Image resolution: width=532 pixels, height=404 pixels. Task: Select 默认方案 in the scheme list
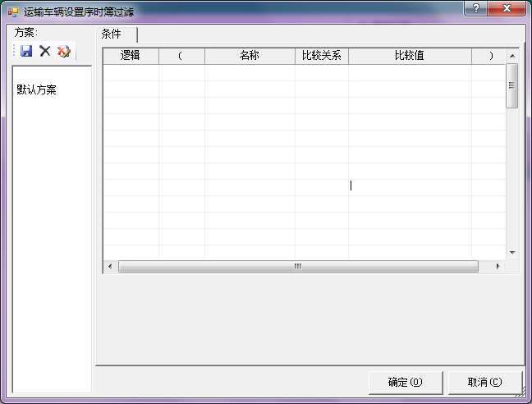tap(36, 90)
